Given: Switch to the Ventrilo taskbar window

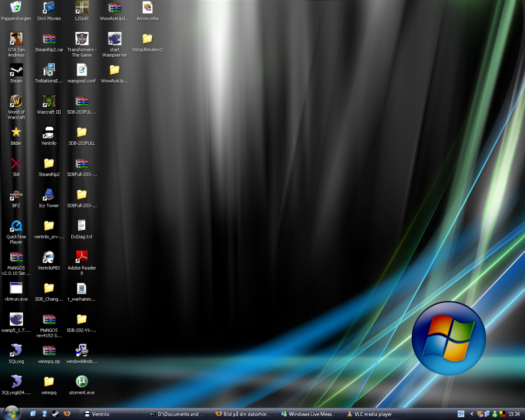Looking at the screenshot, I should click(112, 414).
